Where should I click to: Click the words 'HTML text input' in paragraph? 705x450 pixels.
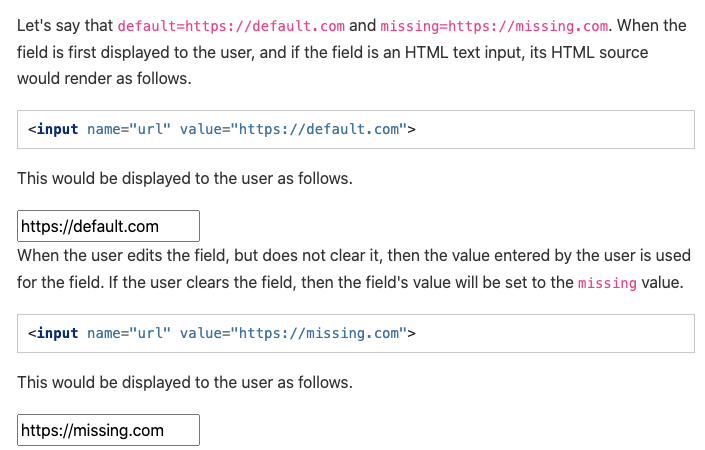point(464,53)
